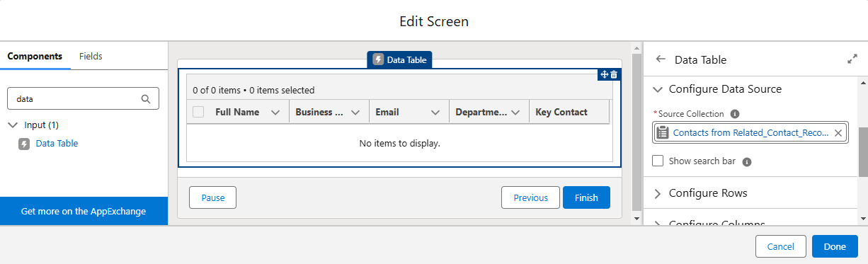Click the collection icon in Source Collection field

[x=663, y=132]
